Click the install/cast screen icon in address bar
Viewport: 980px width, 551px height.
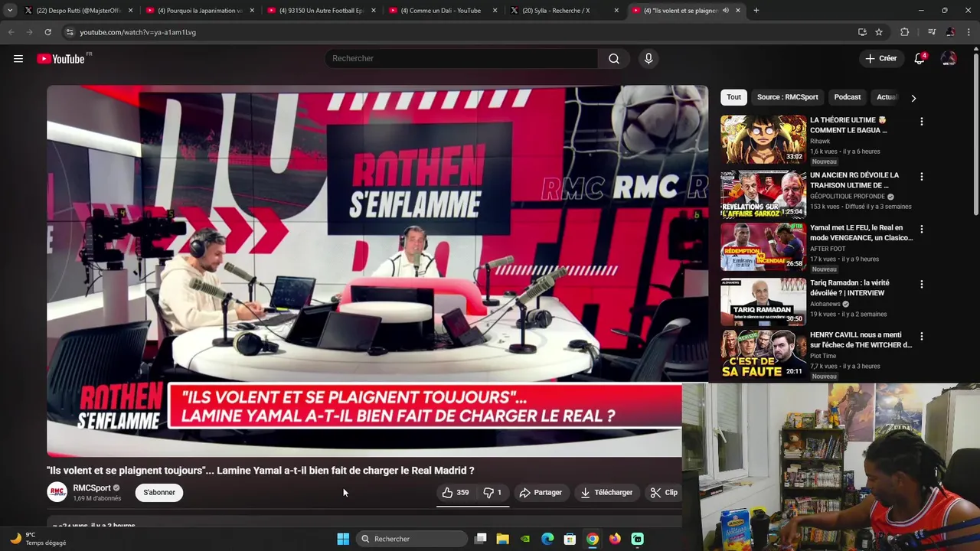(x=862, y=32)
